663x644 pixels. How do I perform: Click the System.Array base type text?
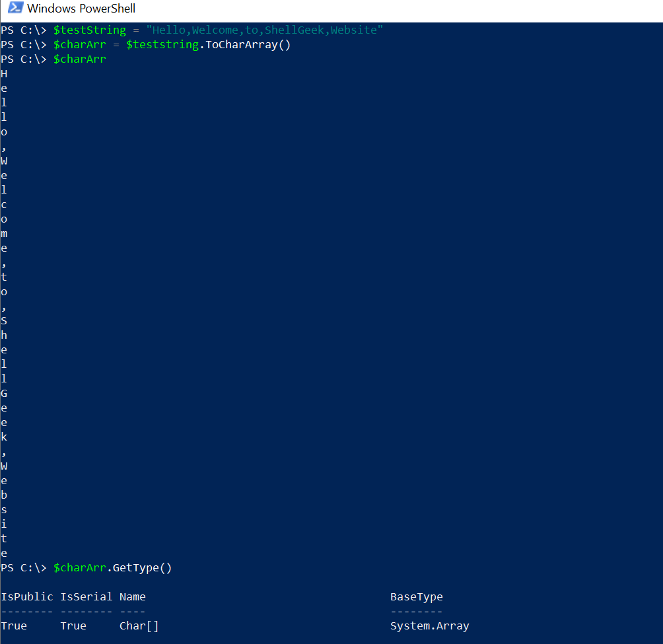click(429, 626)
